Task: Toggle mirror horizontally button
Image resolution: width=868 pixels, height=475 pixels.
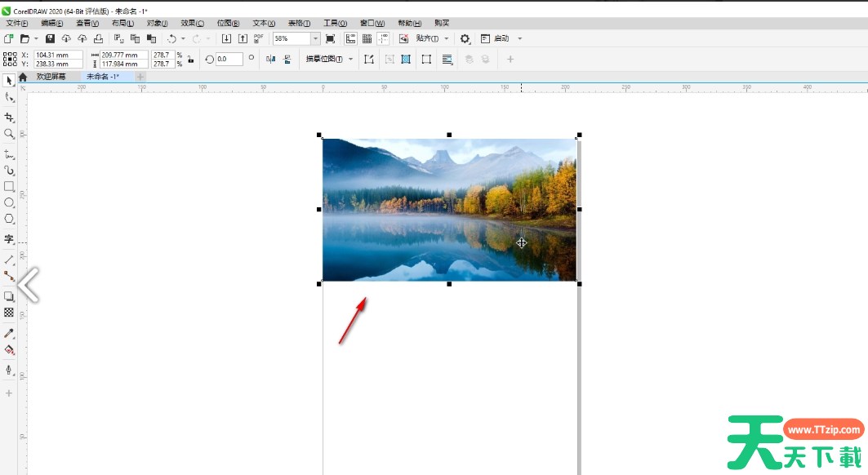Action: [271, 59]
